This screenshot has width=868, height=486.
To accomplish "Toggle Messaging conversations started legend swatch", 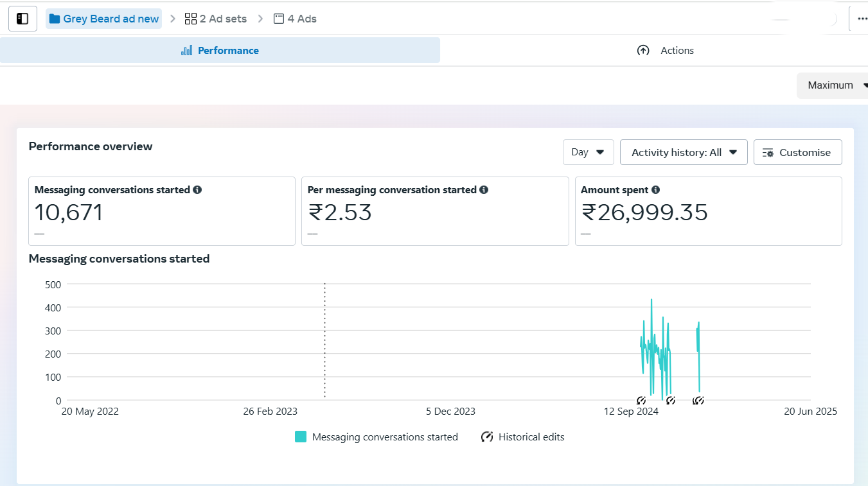I will click(301, 437).
